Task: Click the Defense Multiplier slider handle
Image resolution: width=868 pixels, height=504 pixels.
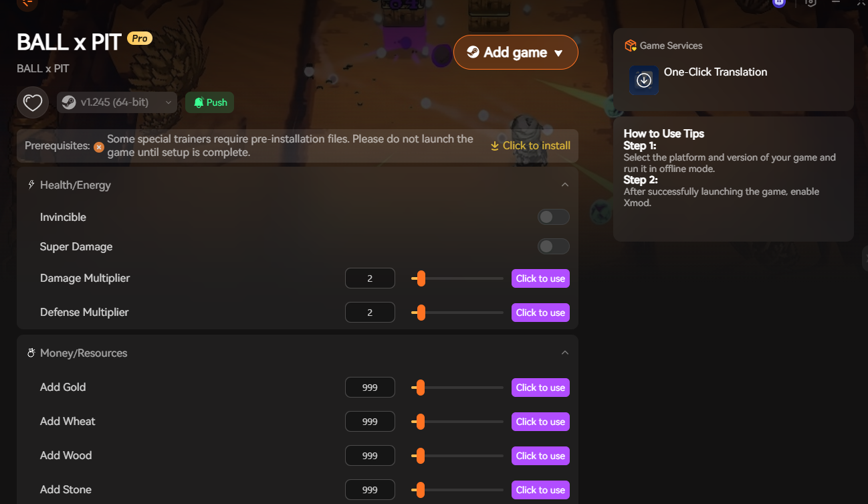Action: (421, 313)
